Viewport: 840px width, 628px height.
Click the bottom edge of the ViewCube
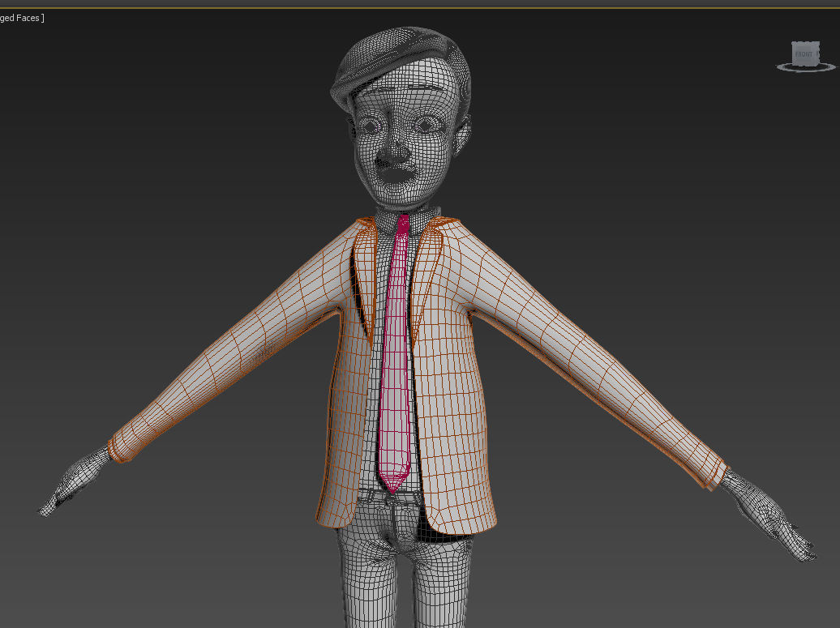(x=803, y=64)
